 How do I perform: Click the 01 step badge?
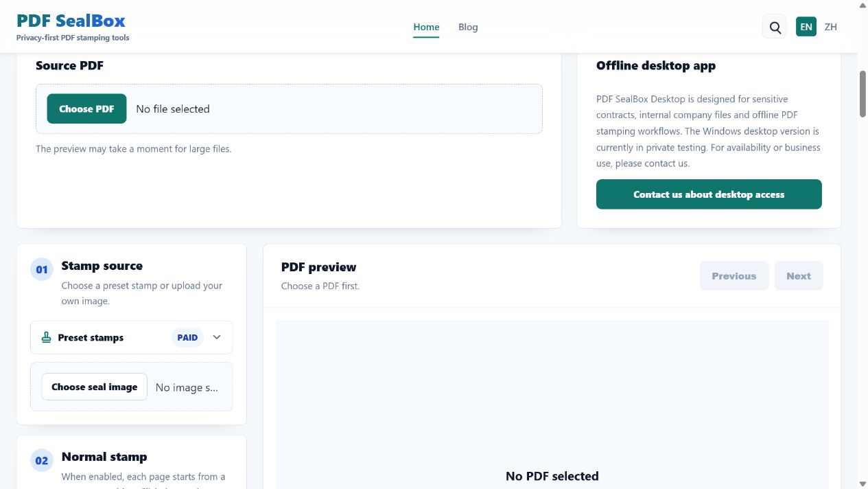[x=42, y=269]
